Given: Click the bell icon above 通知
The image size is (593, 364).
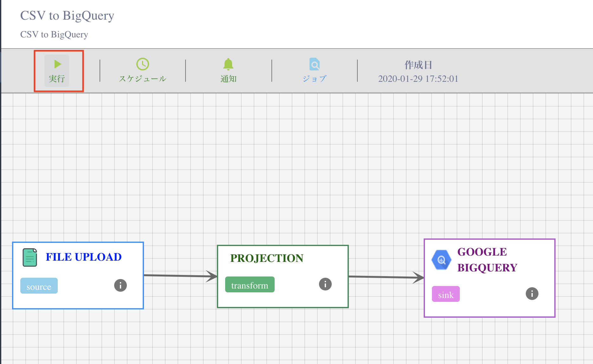Looking at the screenshot, I should (228, 64).
